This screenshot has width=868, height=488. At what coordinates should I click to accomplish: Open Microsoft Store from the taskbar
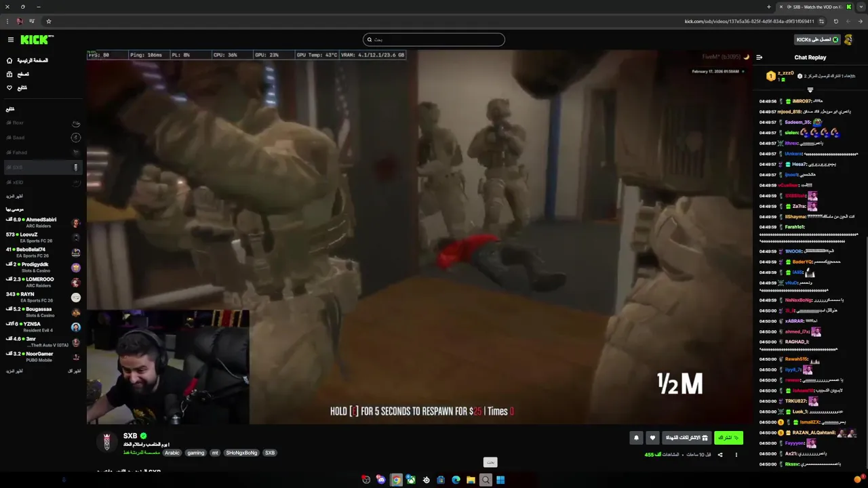coord(441,480)
